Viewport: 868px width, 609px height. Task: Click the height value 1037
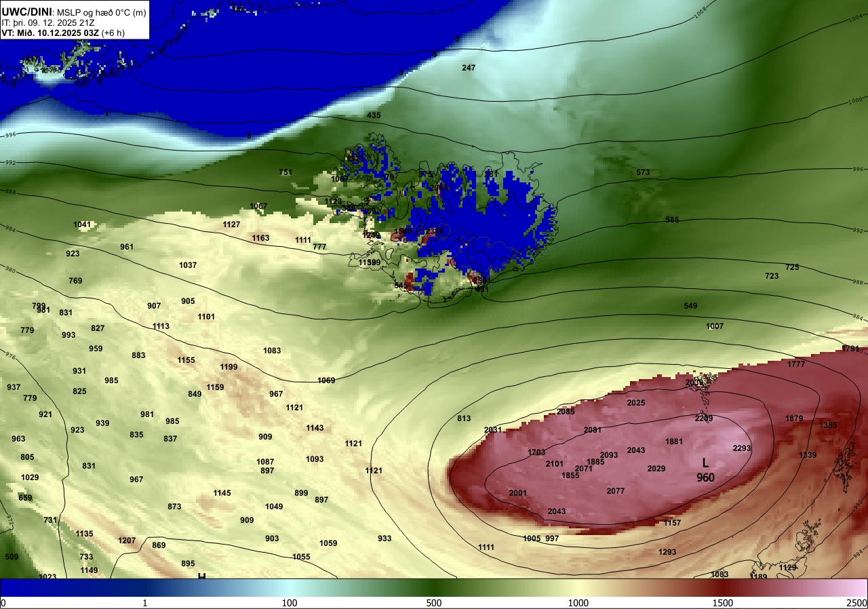pos(188,265)
